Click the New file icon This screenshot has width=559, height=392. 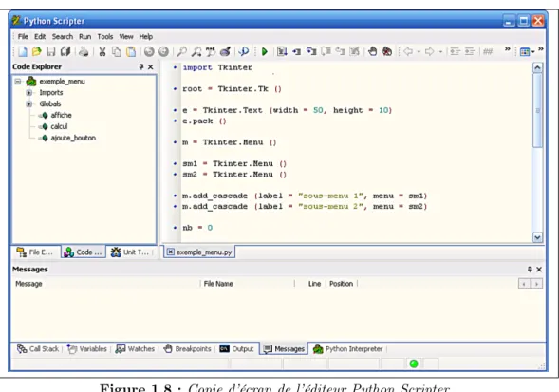23,51
